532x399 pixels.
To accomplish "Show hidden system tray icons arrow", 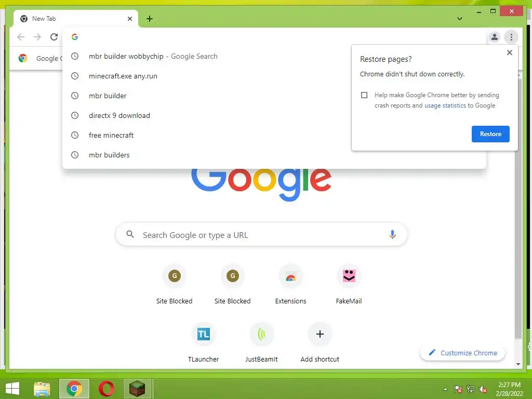I will [x=445, y=389].
